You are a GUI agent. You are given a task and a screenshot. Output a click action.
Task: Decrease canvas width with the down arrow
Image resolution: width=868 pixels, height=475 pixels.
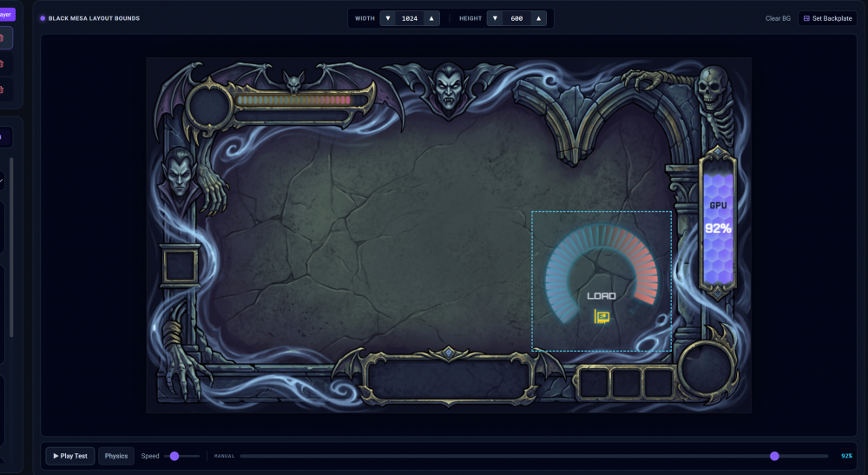[x=388, y=18]
